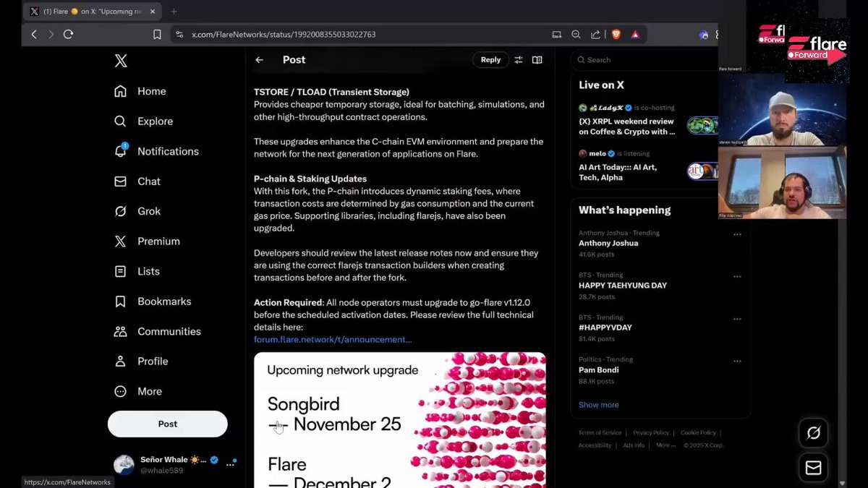
Task: Open more options for Pam Bondi trend
Action: tap(737, 360)
